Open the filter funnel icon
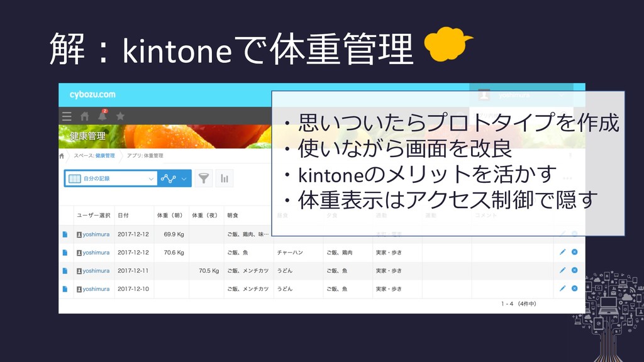Viewport: 644px width, 362px height. [x=204, y=178]
